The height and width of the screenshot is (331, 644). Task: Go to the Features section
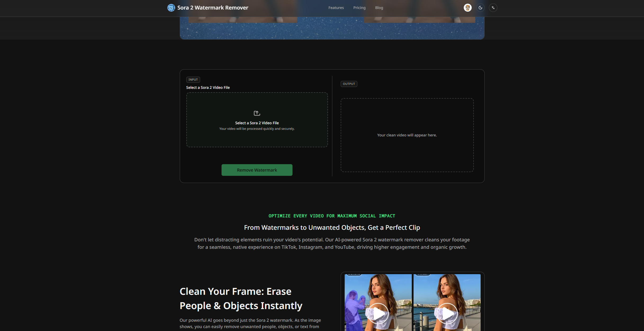click(x=336, y=8)
